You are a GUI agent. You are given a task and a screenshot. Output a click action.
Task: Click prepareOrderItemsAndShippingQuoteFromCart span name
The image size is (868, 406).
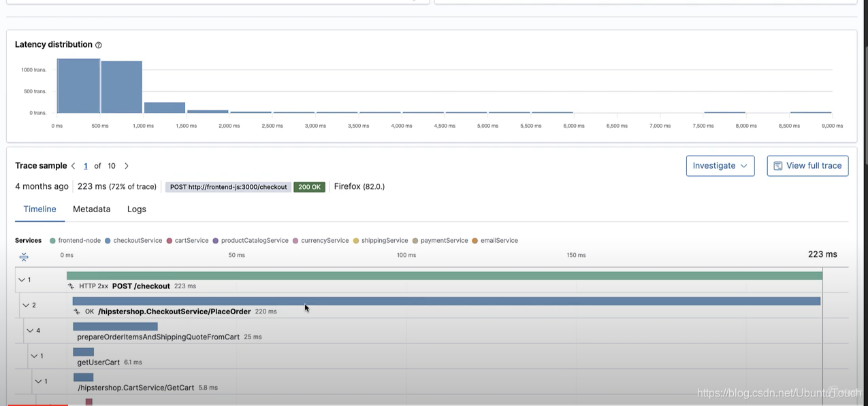point(159,337)
